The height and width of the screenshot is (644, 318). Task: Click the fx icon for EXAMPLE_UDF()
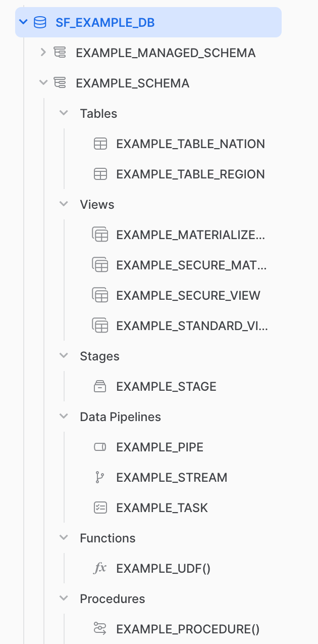coord(100,568)
